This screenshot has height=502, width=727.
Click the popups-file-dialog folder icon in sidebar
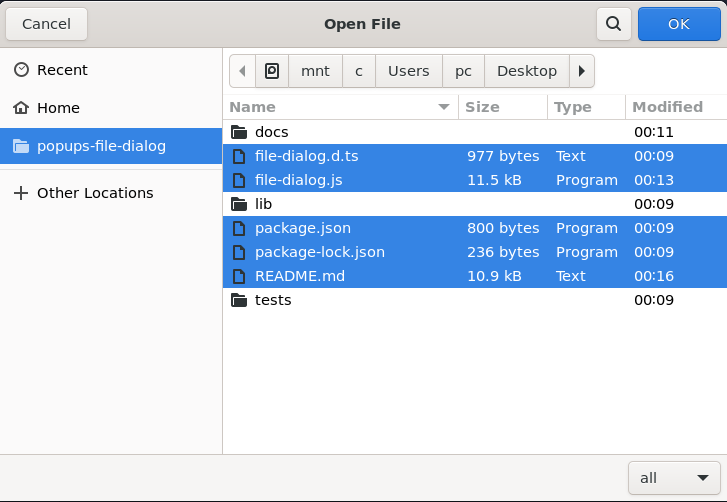21,146
